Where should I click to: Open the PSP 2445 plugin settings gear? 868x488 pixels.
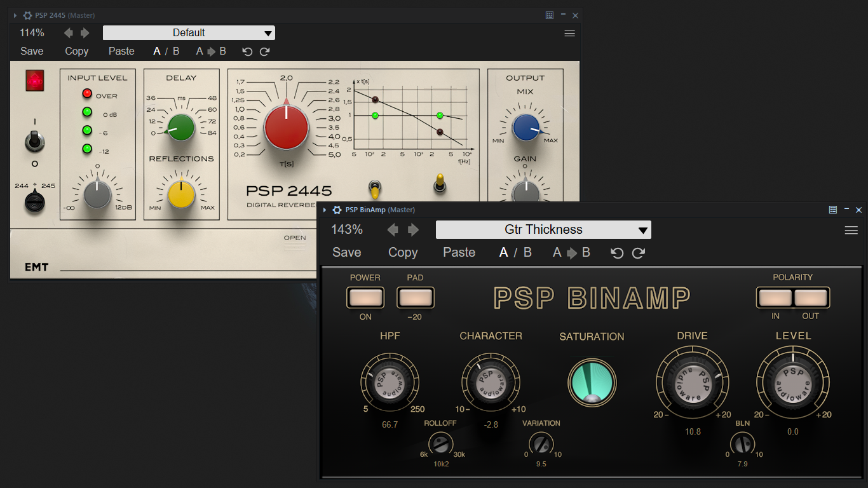pos(26,15)
